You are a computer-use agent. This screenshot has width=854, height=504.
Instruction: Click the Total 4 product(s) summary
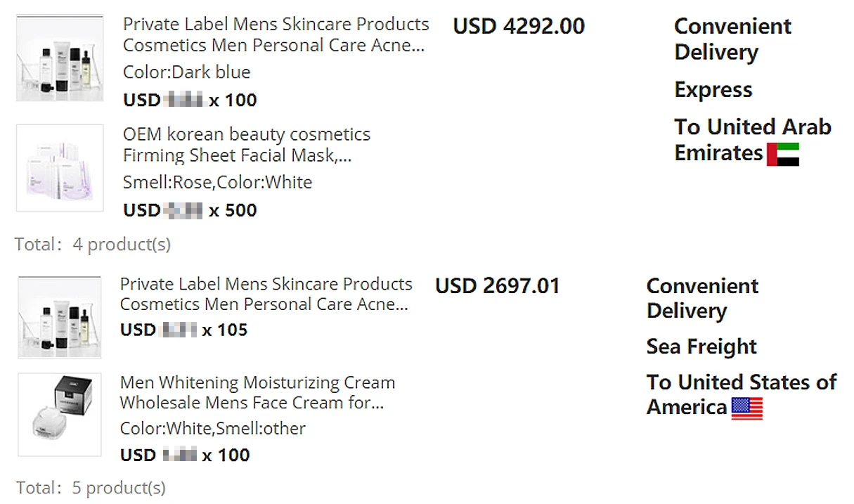tap(93, 245)
